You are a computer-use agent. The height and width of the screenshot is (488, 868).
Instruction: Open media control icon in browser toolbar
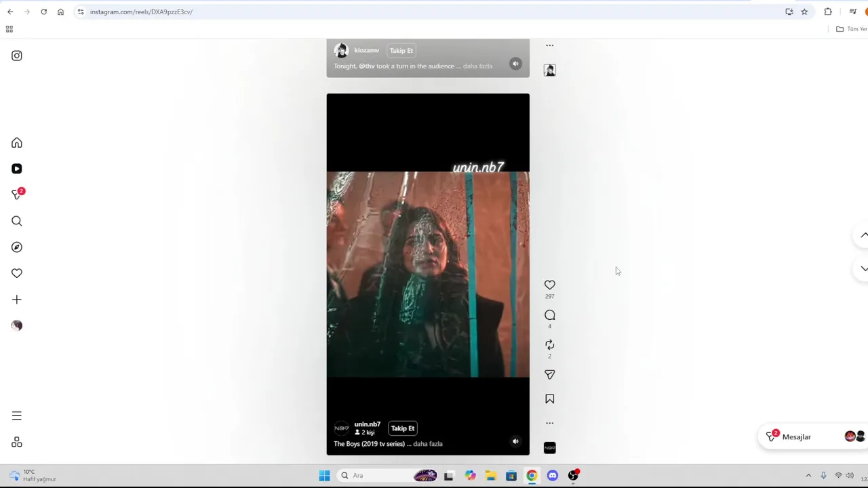point(852,12)
